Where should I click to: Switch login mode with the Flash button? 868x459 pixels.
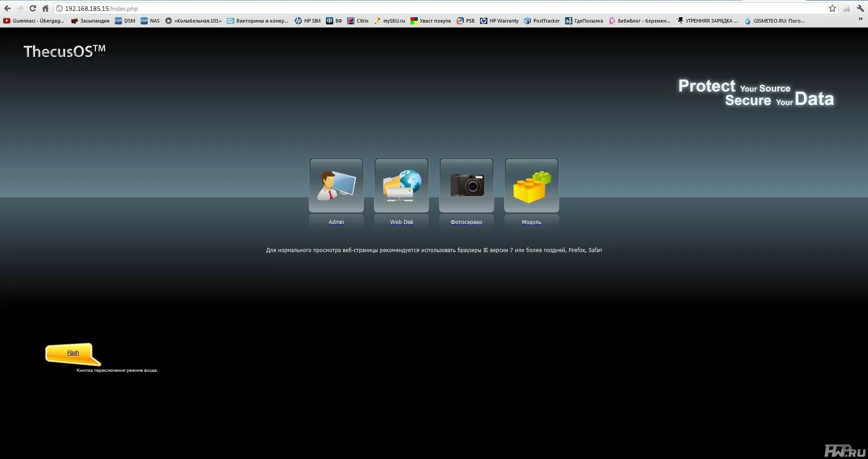click(x=73, y=353)
